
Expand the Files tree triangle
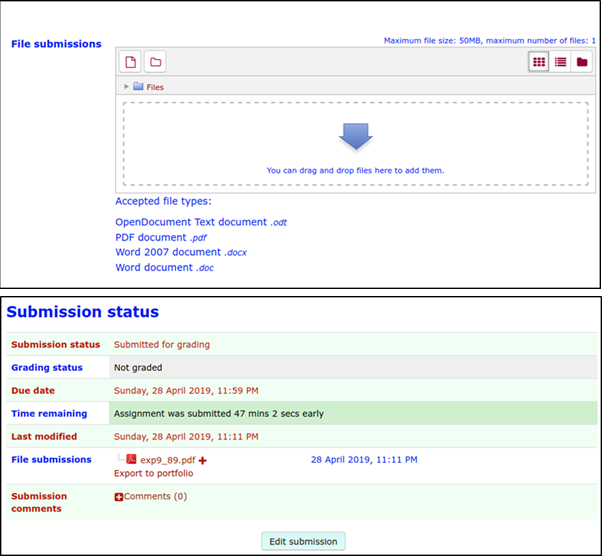coord(126,87)
